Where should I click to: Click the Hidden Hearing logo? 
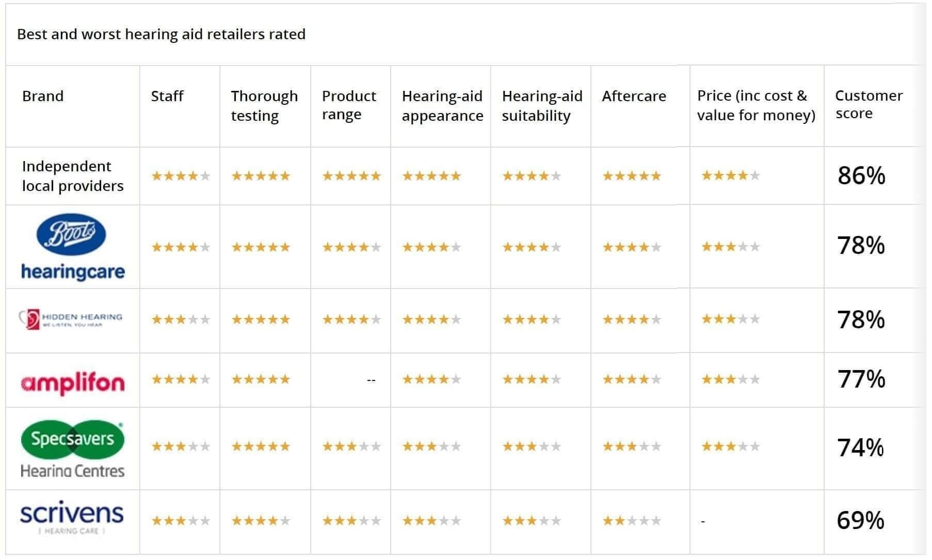pos(71,319)
